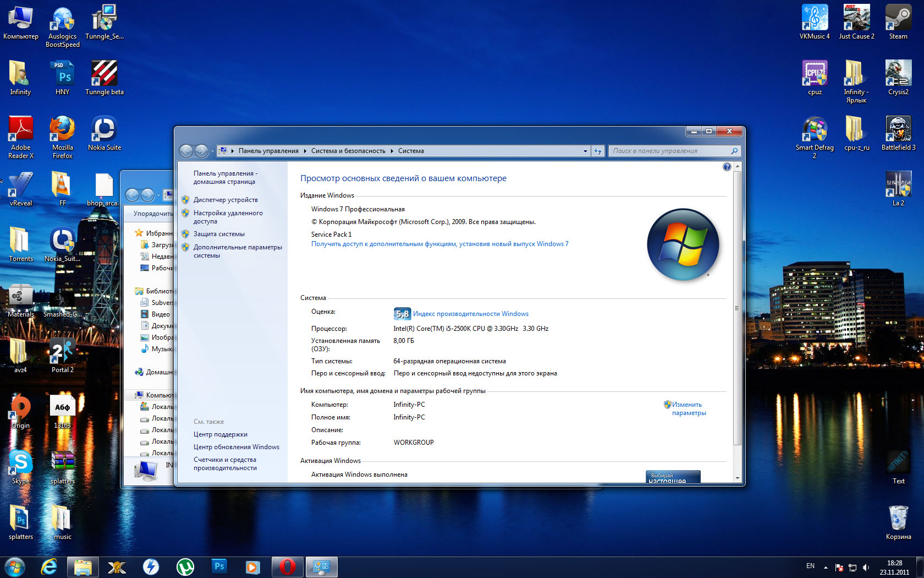
Task: Click Control Panel home page link
Action: [225, 177]
